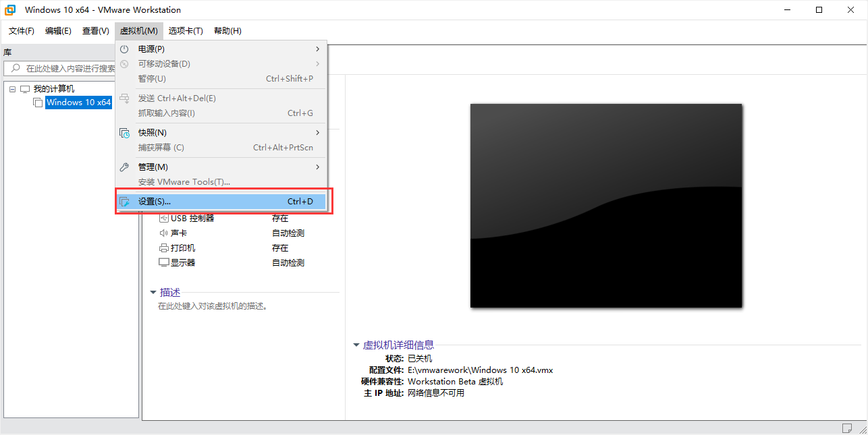
Task: Click the USB 控制器 device icon
Action: [164, 219]
